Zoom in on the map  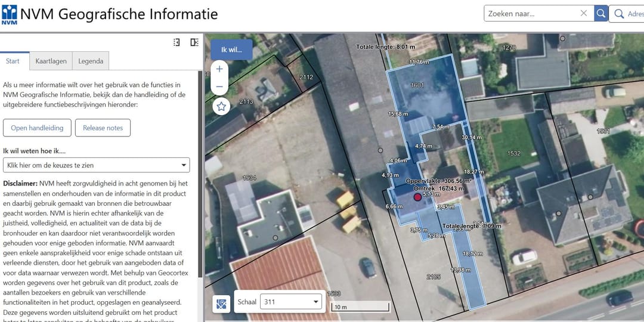pos(220,69)
